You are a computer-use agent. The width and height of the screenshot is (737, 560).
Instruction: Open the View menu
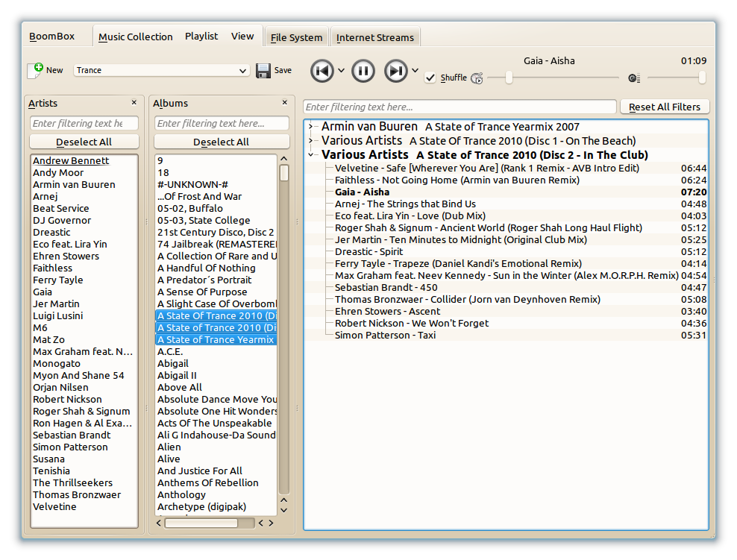point(242,37)
